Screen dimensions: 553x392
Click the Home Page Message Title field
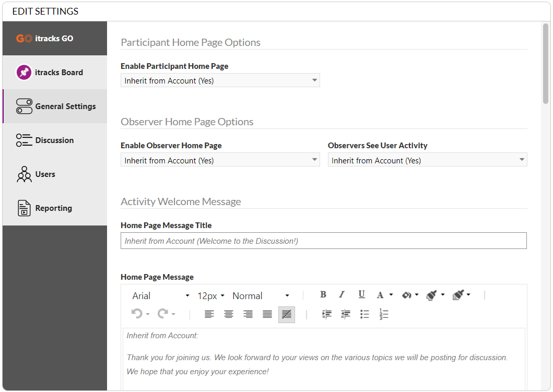(x=324, y=241)
